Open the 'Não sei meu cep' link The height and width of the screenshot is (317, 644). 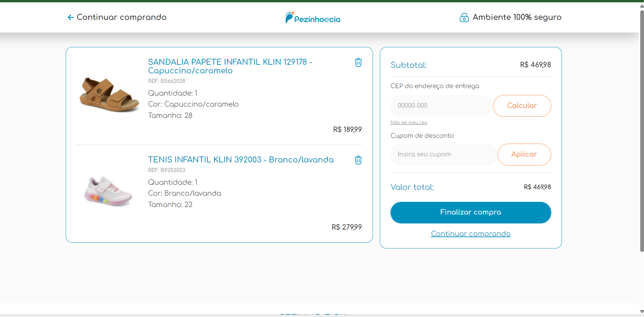pos(409,123)
